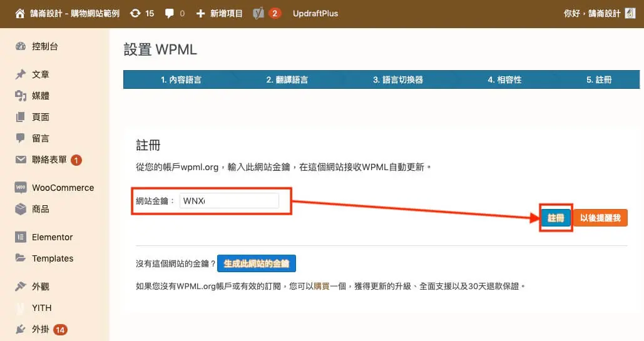Open UpdraftPlus in admin bar
Screen dimensions: 644x341
point(315,14)
